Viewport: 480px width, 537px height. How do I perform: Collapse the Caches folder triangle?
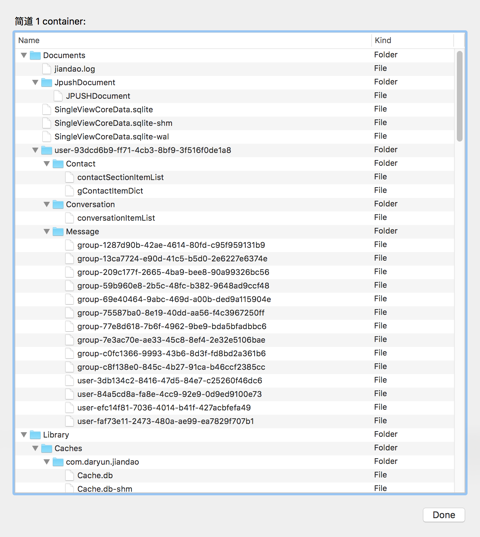tap(35, 448)
